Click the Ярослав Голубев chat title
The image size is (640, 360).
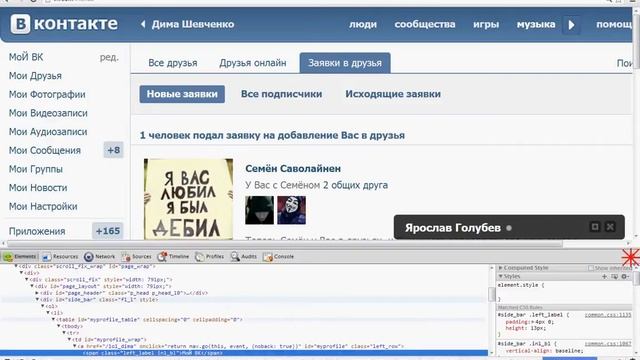click(452, 228)
